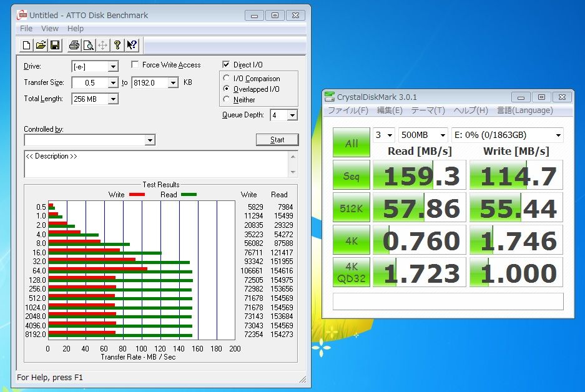Open the Transfer Size minimum 0.5 dropdown
The image size is (585, 392).
tap(113, 82)
